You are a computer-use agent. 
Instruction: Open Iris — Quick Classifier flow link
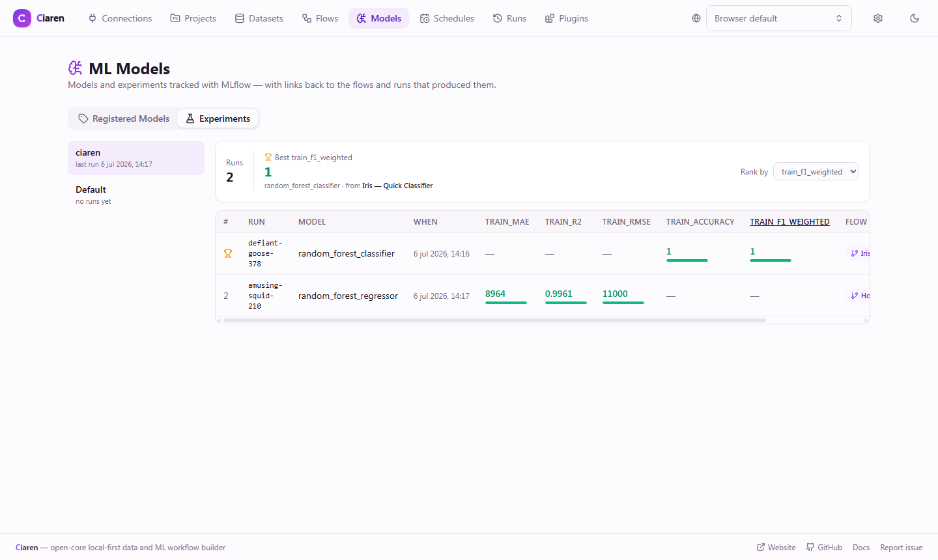pyautogui.click(x=397, y=186)
